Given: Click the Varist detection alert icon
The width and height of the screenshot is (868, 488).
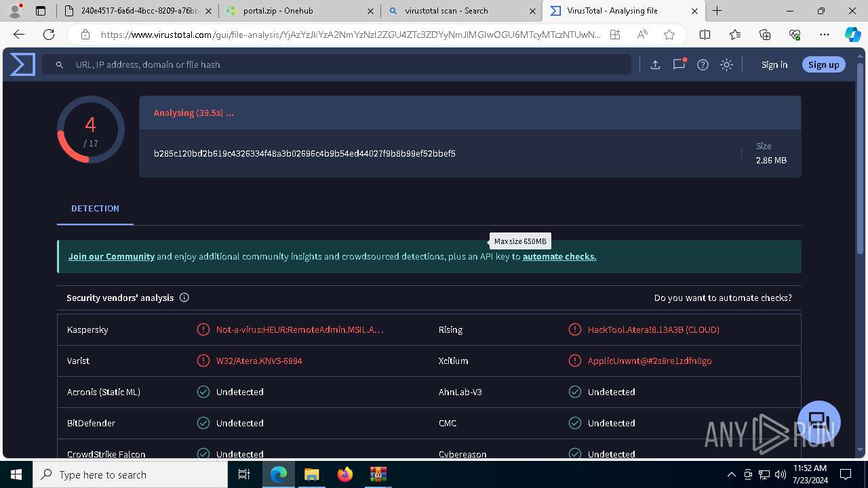Looking at the screenshot, I should [203, 361].
